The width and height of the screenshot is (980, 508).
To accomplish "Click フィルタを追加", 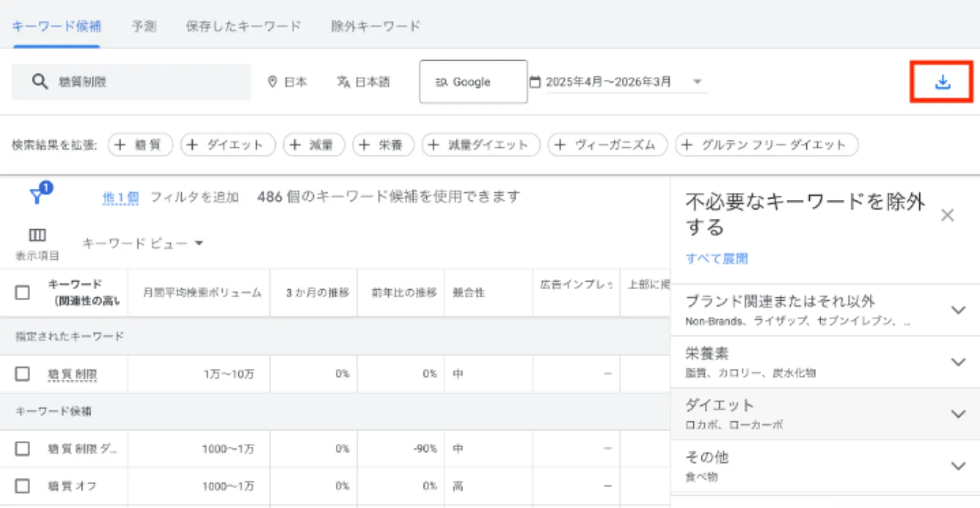I will point(194,197).
